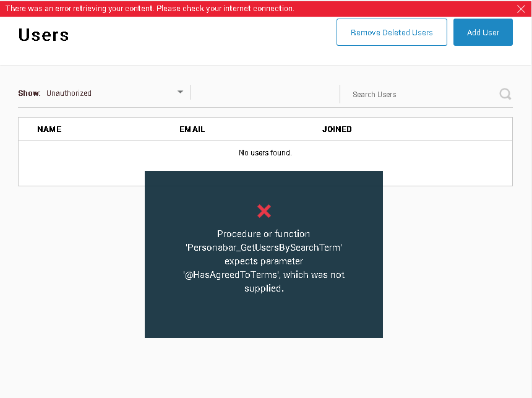
Task: Click the Users page heading
Action: (x=44, y=35)
